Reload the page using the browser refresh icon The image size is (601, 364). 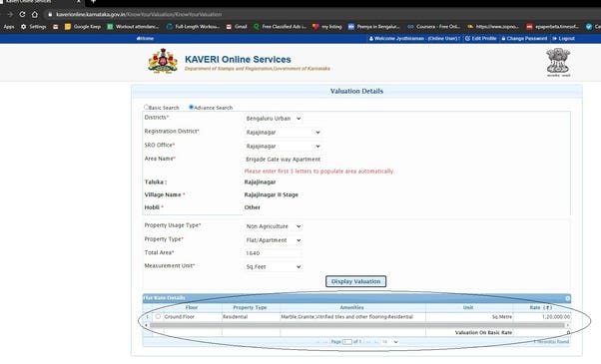click(x=22, y=14)
